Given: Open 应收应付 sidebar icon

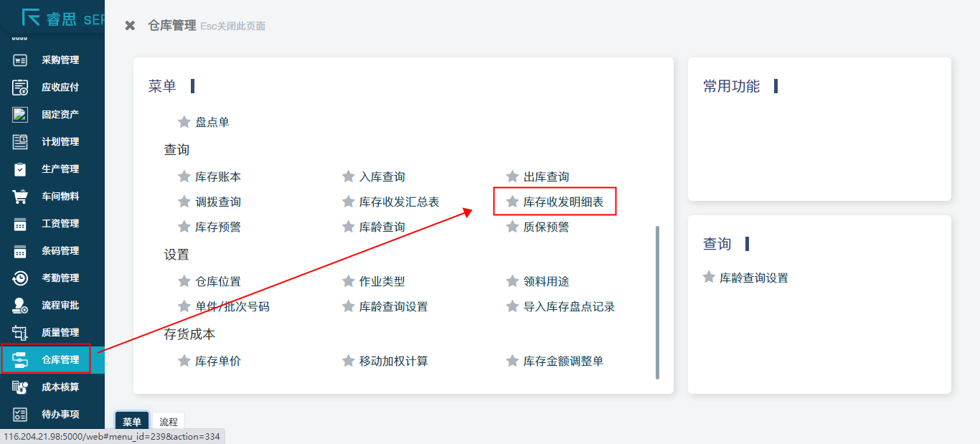Looking at the screenshot, I should coord(20,88).
